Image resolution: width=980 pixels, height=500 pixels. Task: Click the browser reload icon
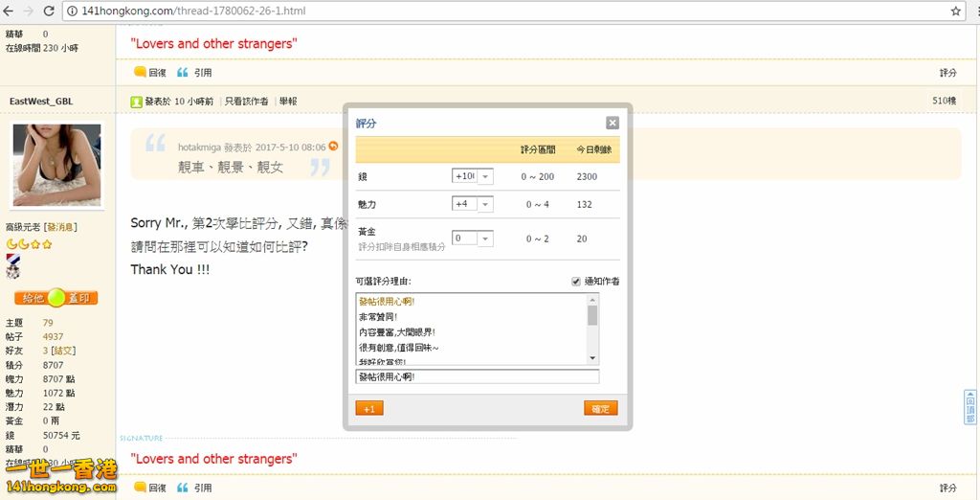49,11
